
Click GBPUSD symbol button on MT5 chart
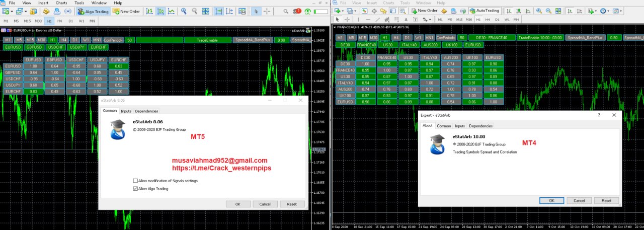coord(34,47)
